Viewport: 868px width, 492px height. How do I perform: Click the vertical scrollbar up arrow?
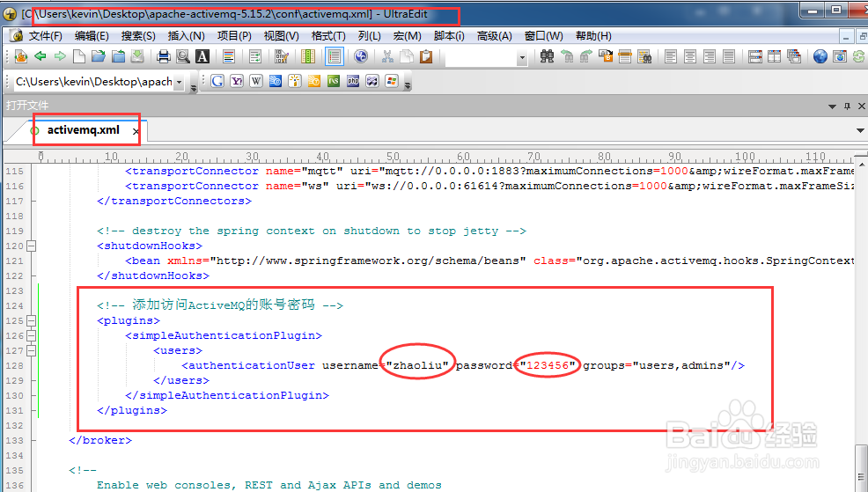pyautogui.click(x=863, y=165)
